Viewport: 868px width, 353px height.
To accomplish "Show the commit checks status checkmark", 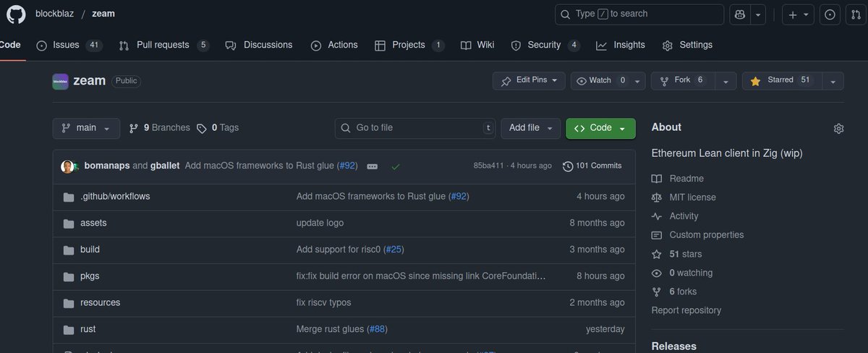I will 396,166.
